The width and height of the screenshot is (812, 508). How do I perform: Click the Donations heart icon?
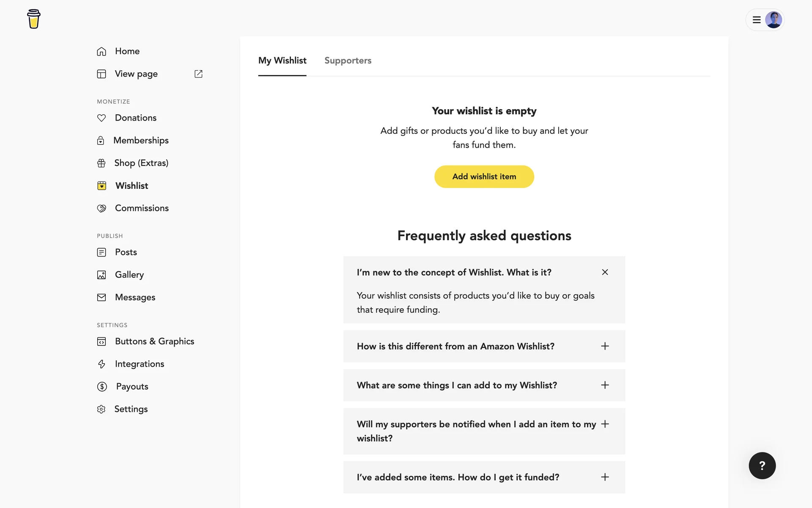click(x=101, y=118)
